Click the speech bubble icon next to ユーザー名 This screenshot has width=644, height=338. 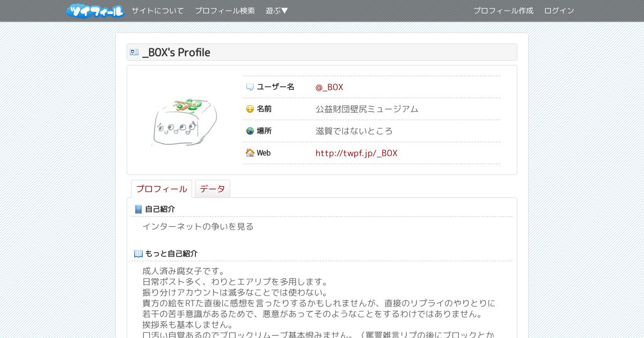(x=250, y=87)
